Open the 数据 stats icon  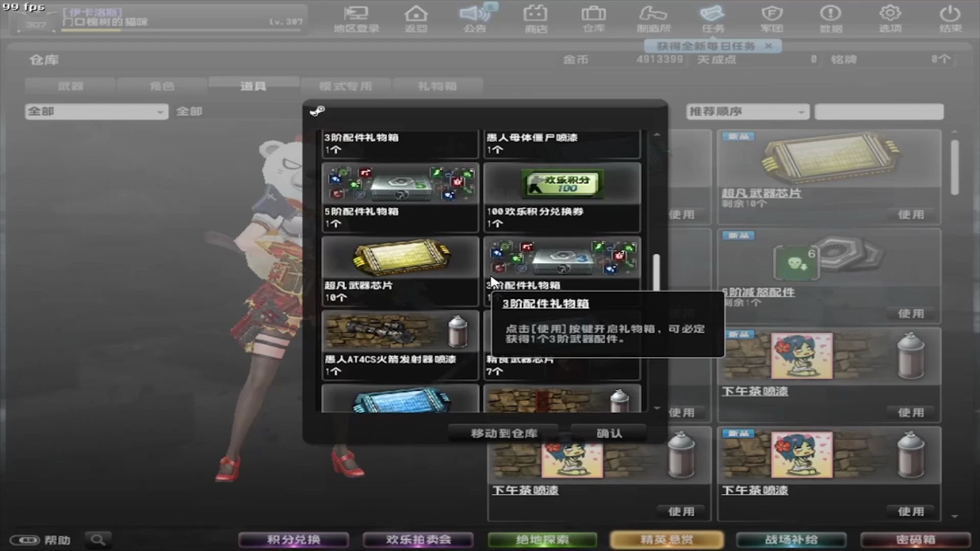click(x=830, y=18)
